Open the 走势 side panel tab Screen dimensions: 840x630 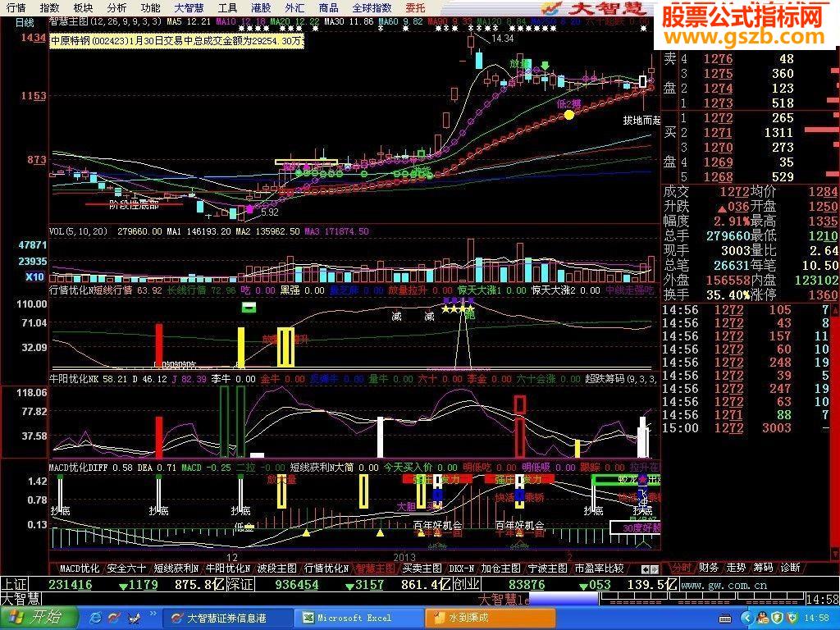(x=736, y=568)
